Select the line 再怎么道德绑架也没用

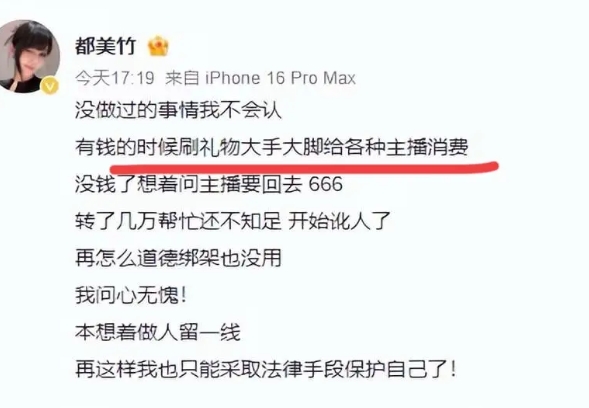178,258
